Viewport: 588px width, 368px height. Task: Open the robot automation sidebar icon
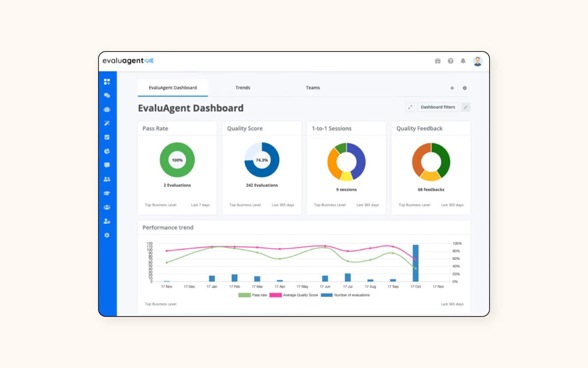point(107,109)
